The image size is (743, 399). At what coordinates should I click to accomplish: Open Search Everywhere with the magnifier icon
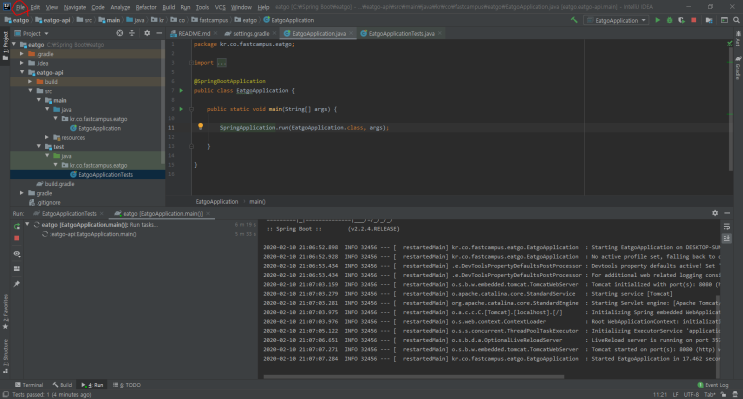[736, 20]
